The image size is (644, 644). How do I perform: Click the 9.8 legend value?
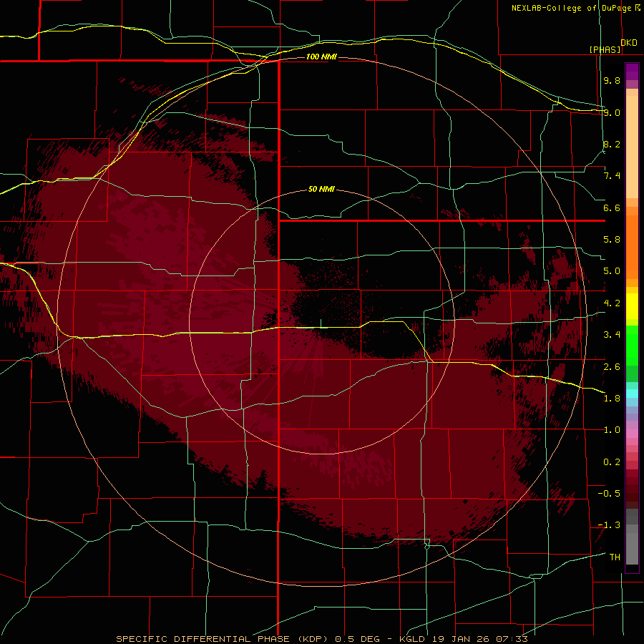click(x=612, y=80)
